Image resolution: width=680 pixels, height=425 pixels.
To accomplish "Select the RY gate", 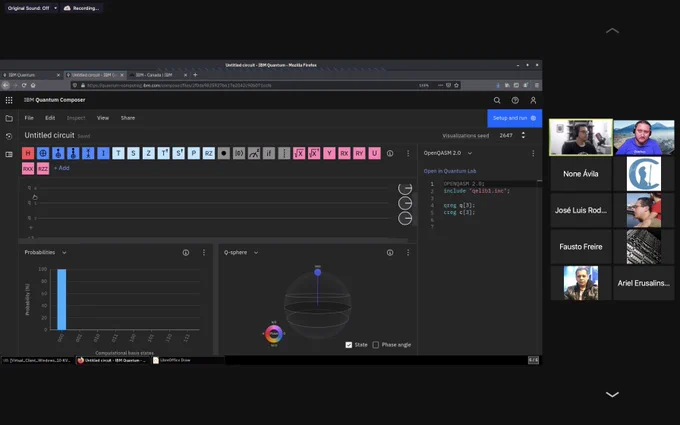I will tap(360, 153).
